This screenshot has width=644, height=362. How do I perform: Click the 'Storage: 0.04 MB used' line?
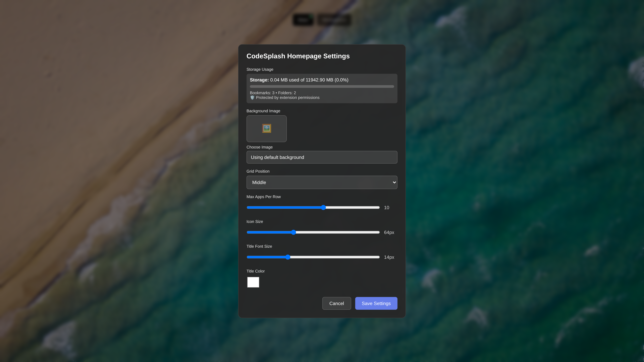click(299, 80)
